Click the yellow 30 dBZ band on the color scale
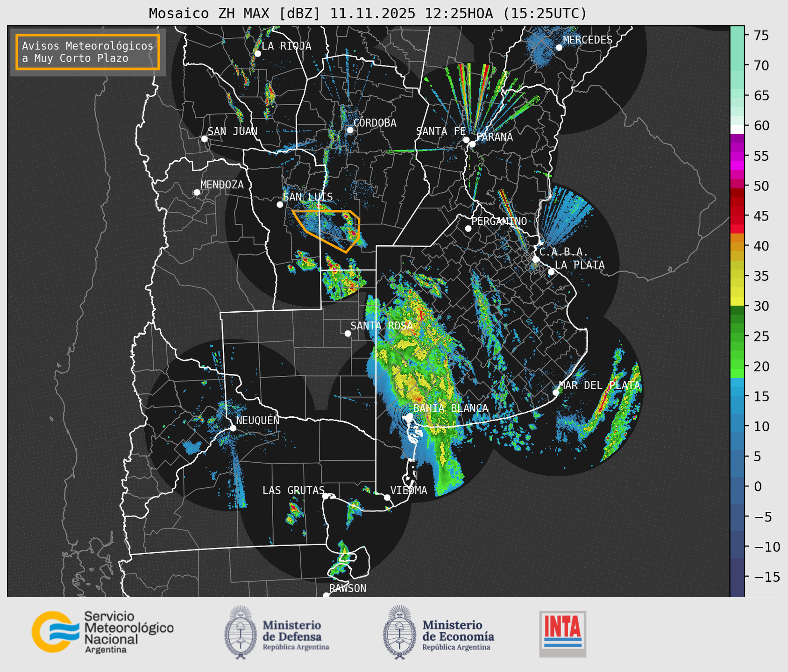The height and width of the screenshot is (672, 788). 737,301
